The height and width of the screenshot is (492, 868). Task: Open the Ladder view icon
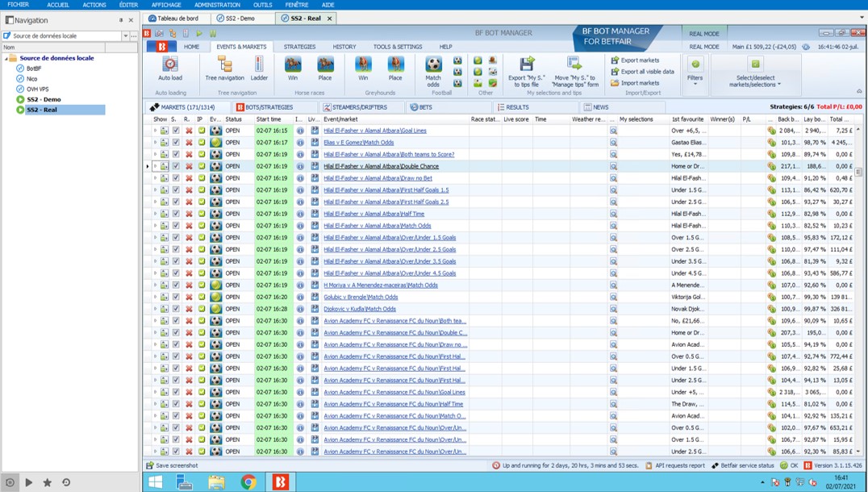click(x=259, y=65)
